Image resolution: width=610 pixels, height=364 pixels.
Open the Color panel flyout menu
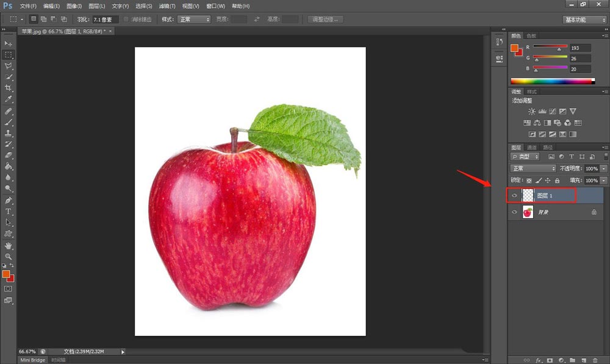click(605, 36)
